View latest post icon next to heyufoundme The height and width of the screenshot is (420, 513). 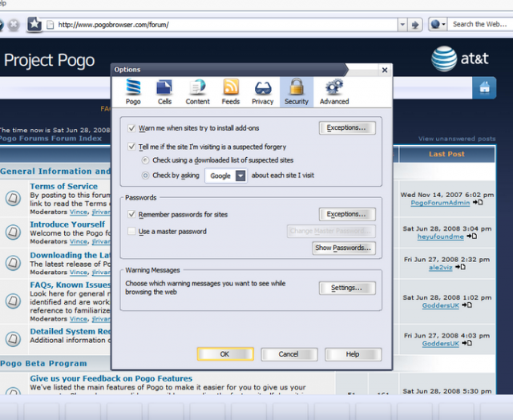(x=471, y=236)
